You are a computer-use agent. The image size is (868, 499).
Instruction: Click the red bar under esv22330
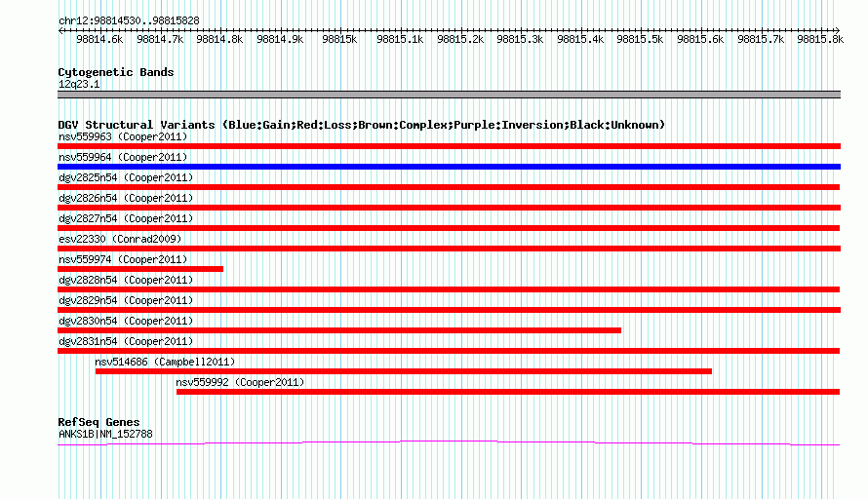coord(449,249)
